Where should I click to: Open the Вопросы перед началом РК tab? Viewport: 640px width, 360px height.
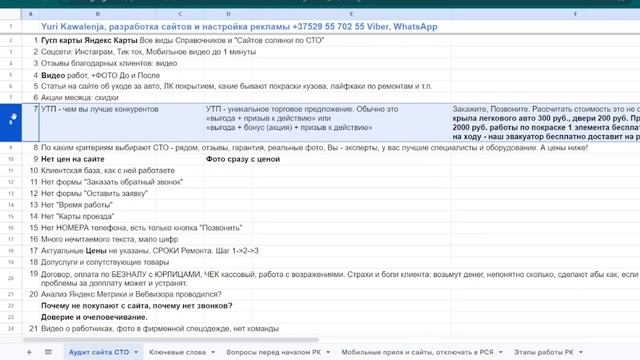[273, 352]
